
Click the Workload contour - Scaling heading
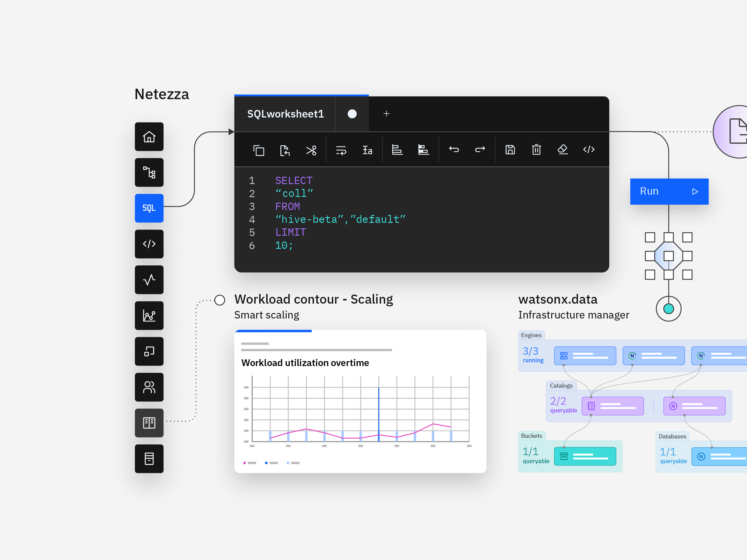point(314,299)
